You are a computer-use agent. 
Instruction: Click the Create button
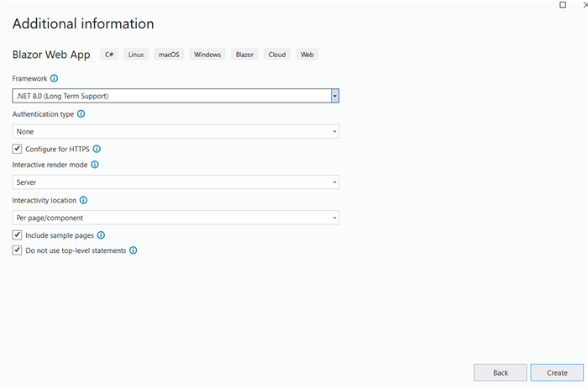[x=557, y=372]
